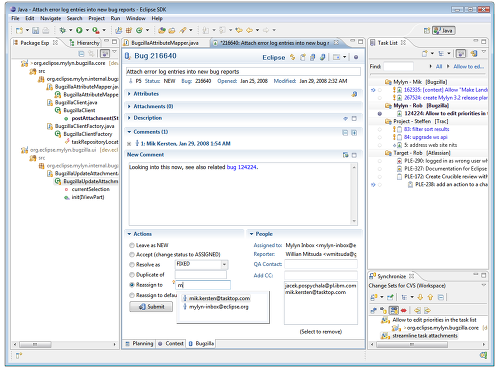The height and width of the screenshot is (372, 500).
Task: Click Collapse All icon in Synchronize view toolbar
Action: click(x=441, y=297)
